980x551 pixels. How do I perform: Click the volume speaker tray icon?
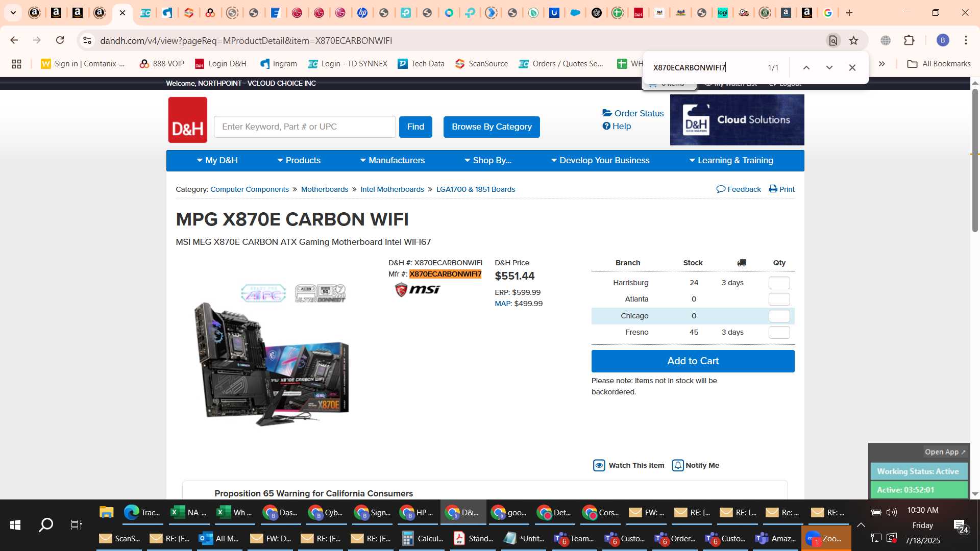point(891,512)
